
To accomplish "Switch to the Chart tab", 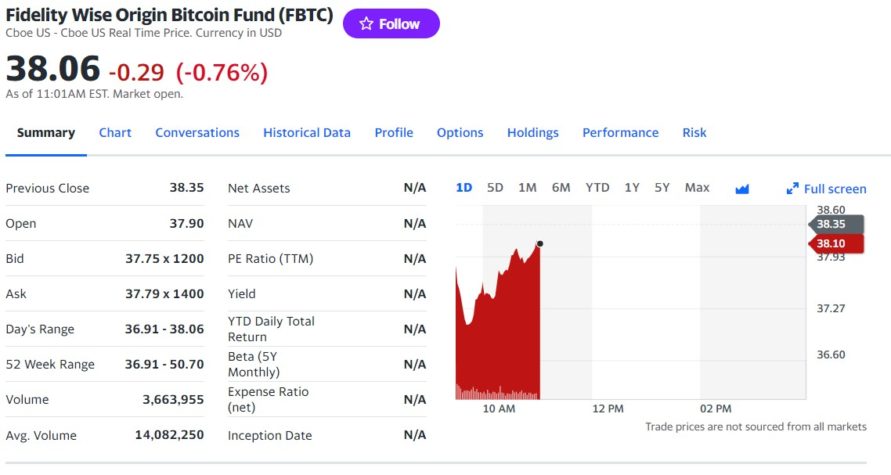I will pos(115,132).
